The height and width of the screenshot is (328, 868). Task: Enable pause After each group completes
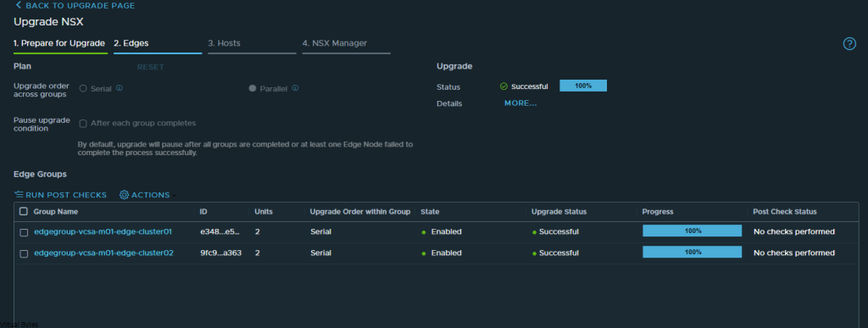83,124
